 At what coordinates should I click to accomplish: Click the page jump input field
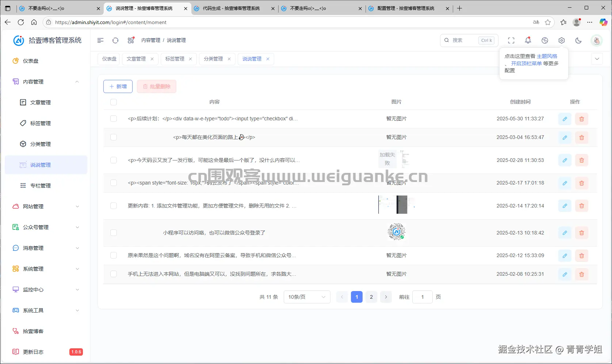pos(422,297)
